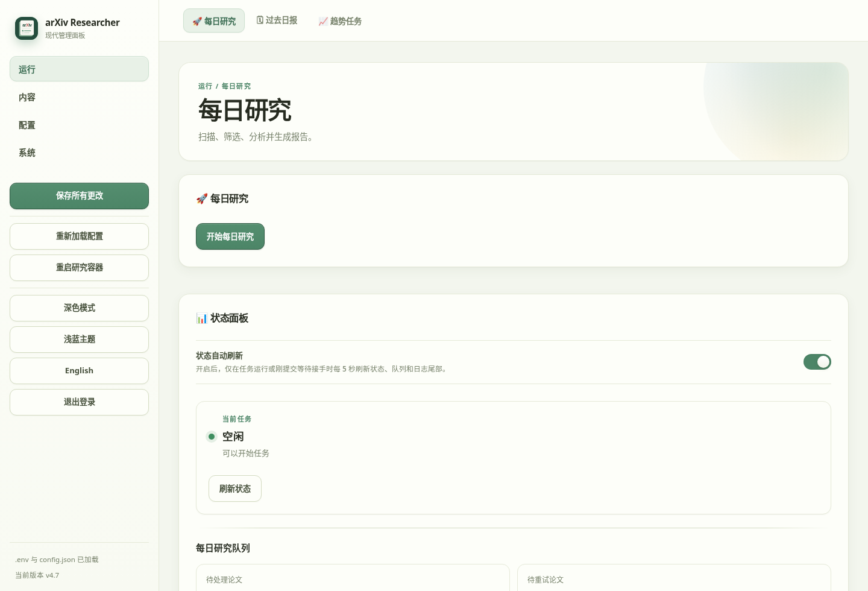
Task: Click the 空闲 current task status text
Action: (233, 437)
